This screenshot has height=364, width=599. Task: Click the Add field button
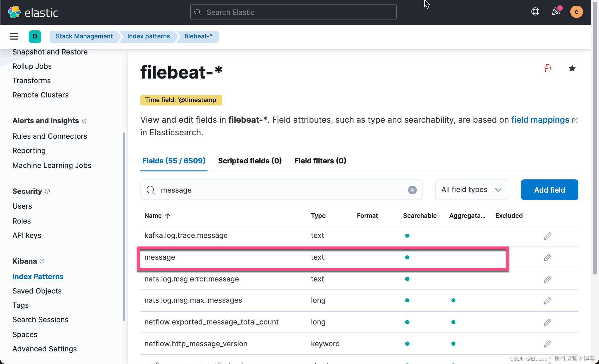549,190
